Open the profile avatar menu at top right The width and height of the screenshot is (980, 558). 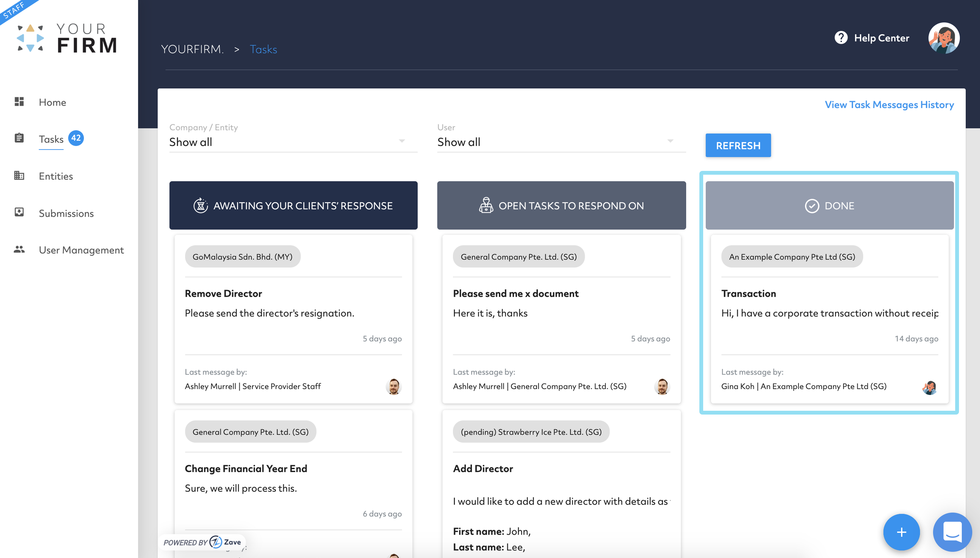click(x=943, y=38)
